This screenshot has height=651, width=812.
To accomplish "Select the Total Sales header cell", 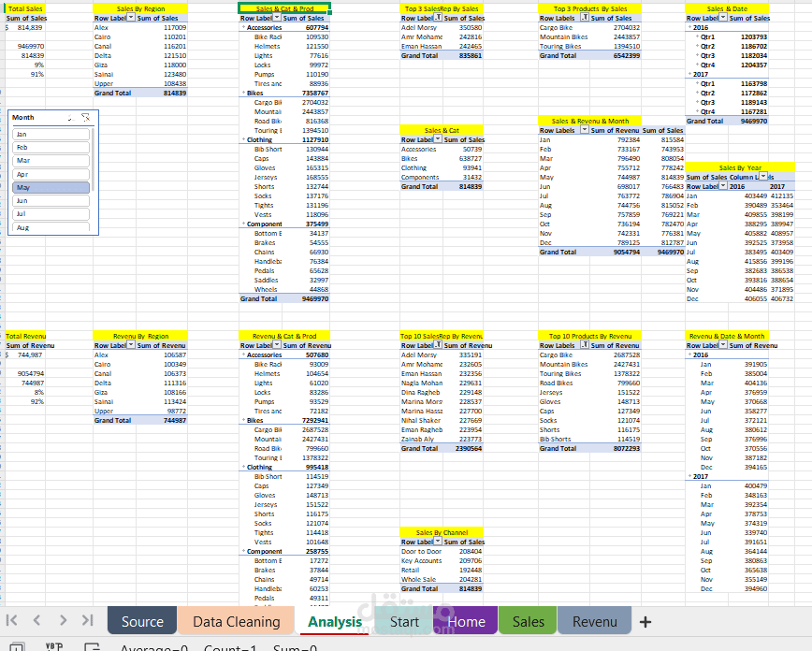I will click(x=25, y=8).
